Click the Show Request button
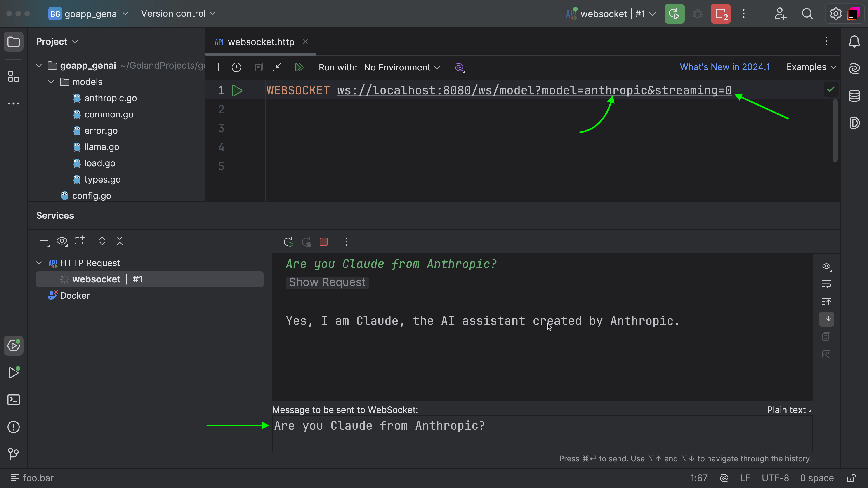Image resolution: width=868 pixels, height=488 pixels. [x=327, y=282]
